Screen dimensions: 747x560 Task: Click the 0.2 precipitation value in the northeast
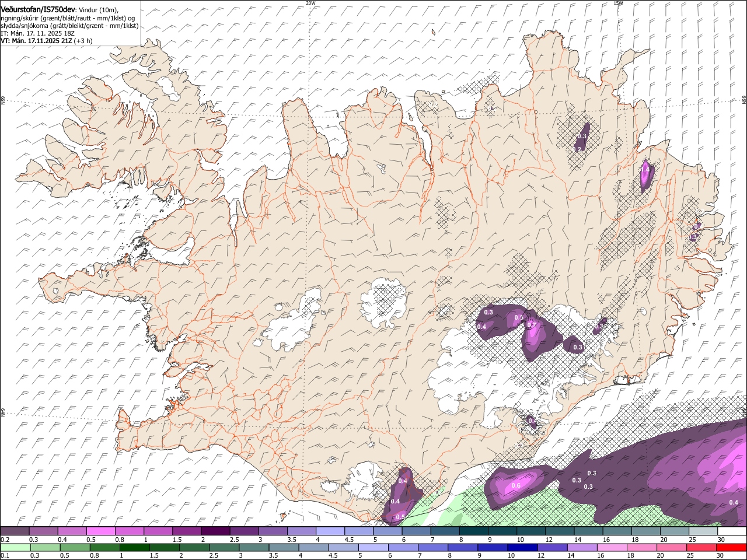[577, 149]
